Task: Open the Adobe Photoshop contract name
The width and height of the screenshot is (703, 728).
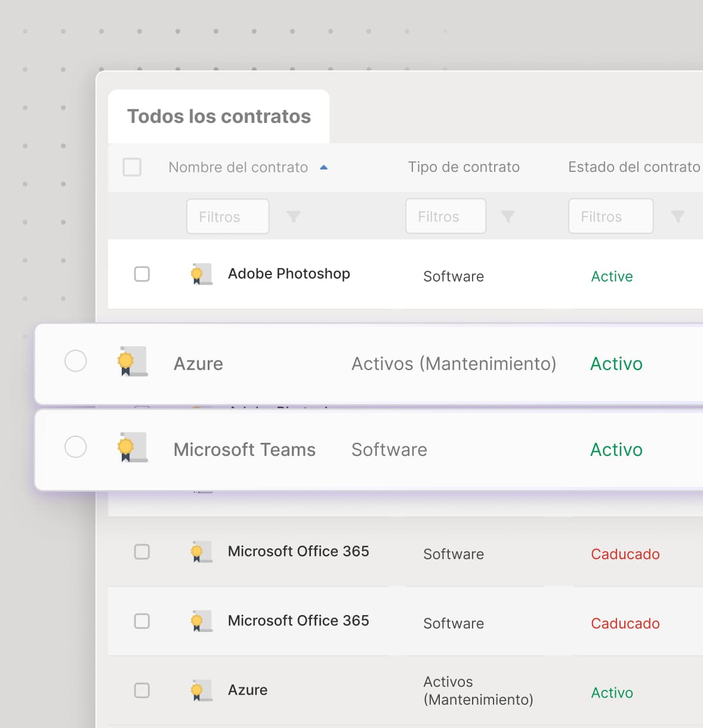Action: (x=289, y=274)
